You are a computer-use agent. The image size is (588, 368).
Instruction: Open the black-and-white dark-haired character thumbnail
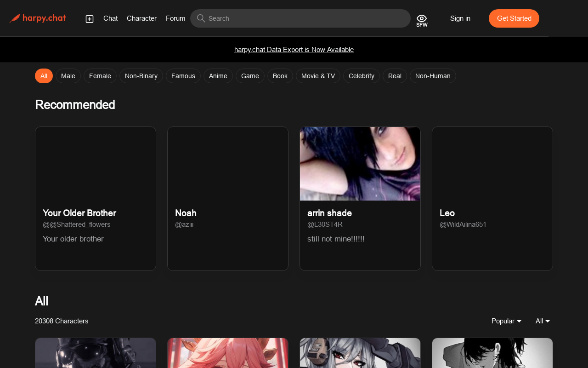click(x=492, y=353)
